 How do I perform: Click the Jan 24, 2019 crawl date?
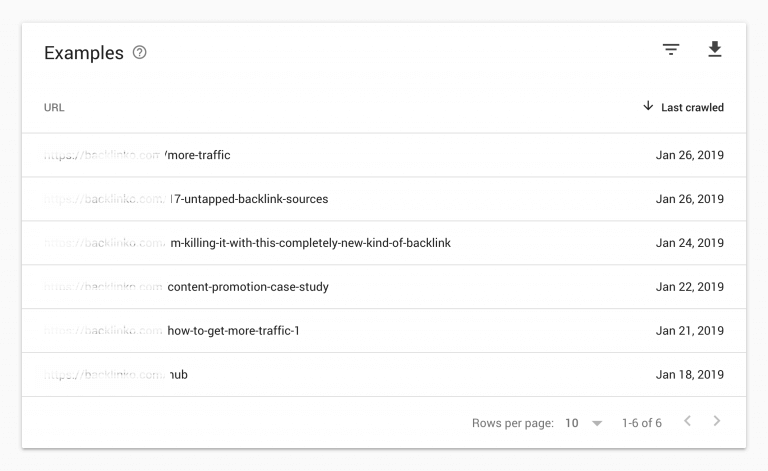click(690, 243)
